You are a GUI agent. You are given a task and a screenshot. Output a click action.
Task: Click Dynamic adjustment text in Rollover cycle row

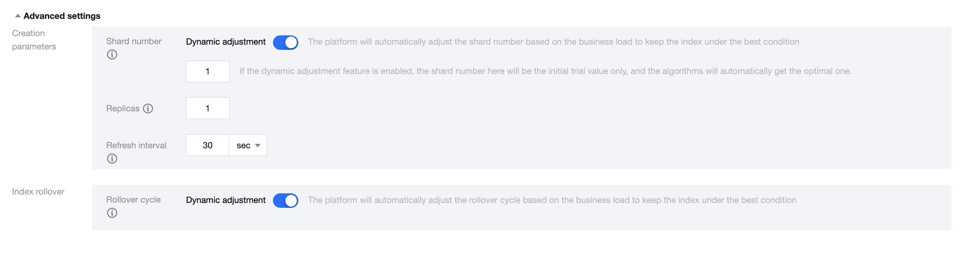226,200
